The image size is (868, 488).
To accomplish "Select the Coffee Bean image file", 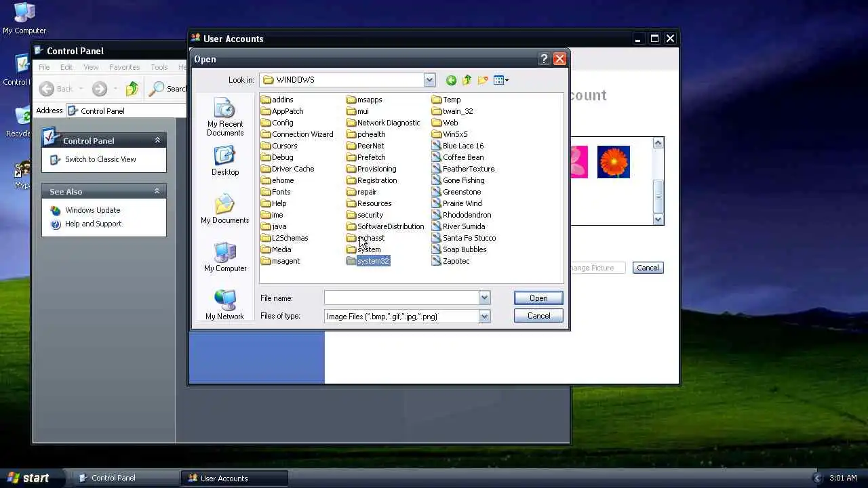I will click(458, 157).
